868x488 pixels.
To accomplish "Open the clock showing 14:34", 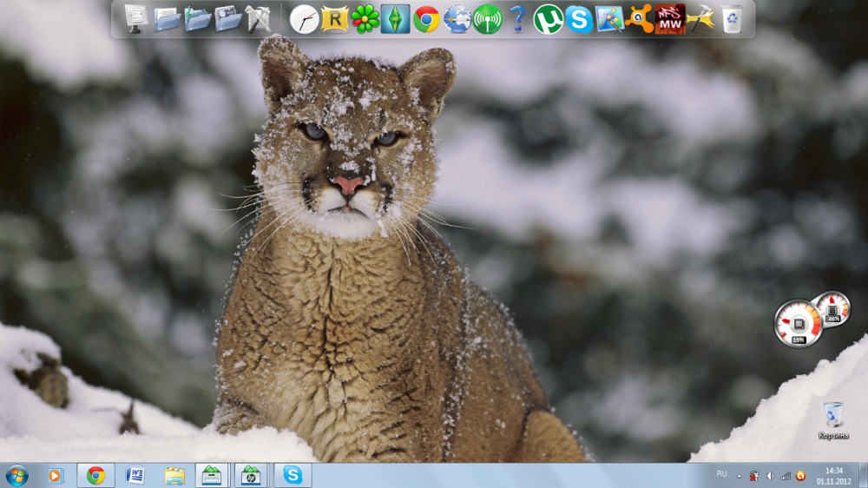I will tap(833, 476).
